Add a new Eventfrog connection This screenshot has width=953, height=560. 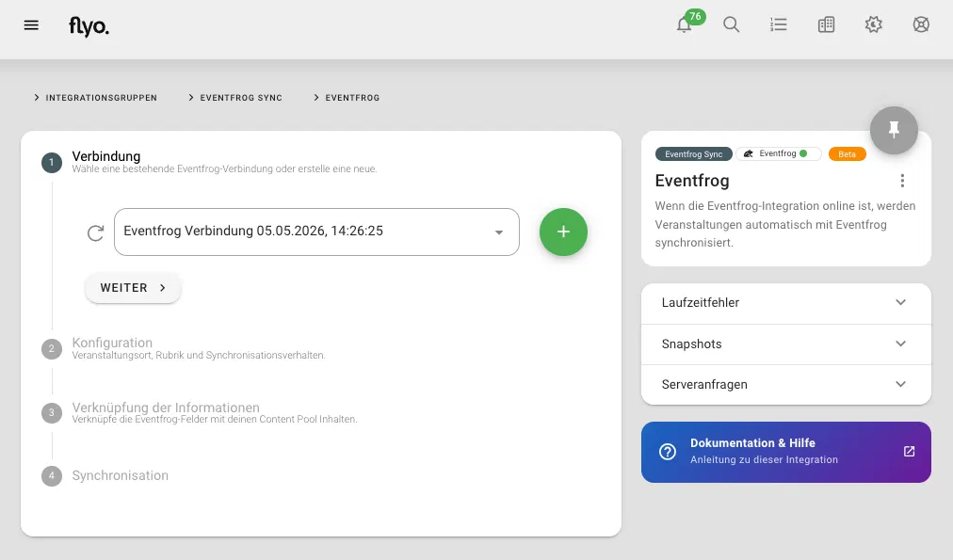[x=563, y=232]
